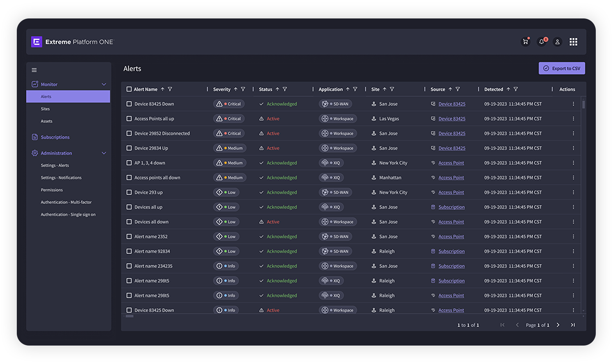
Task: Click Export to CSV button
Action: (x=562, y=68)
